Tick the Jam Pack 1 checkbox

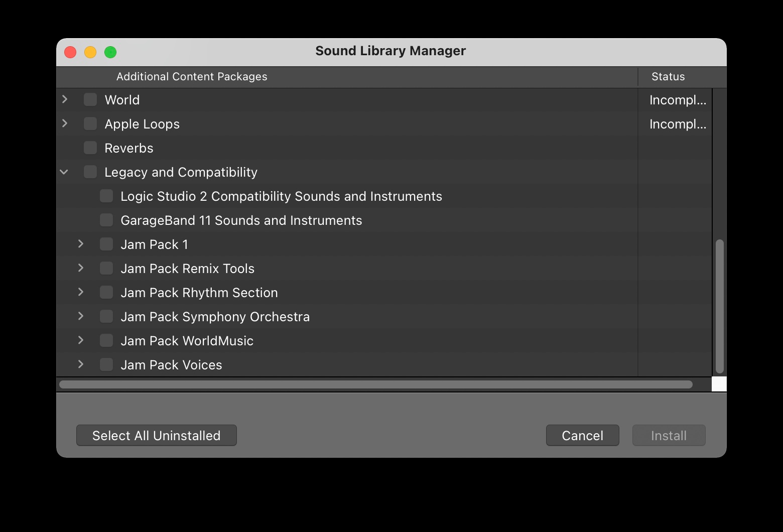click(x=106, y=244)
